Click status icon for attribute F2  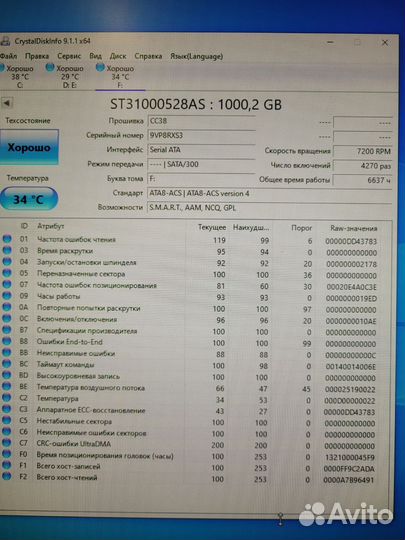tap(7, 477)
